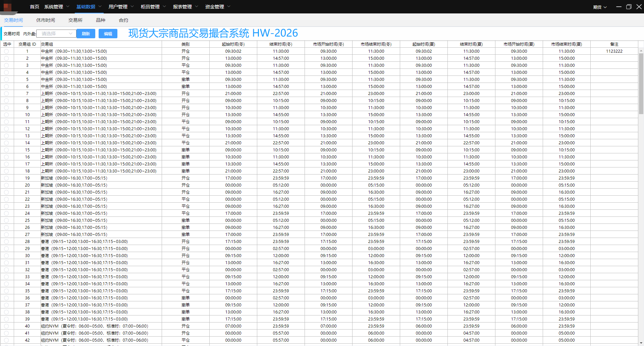Open the 资金管理 dropdown menu
644x346 pixels.
218,7
